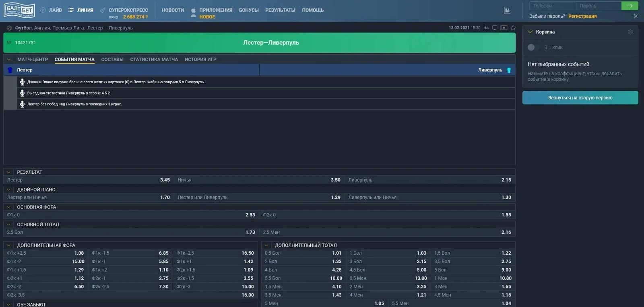Viewport: 644px width, 307px height.
Task: Collapse the ДОПОЛНИТЕЛЬНАЯ ФОРА section
Action: (x=8, y=245)
